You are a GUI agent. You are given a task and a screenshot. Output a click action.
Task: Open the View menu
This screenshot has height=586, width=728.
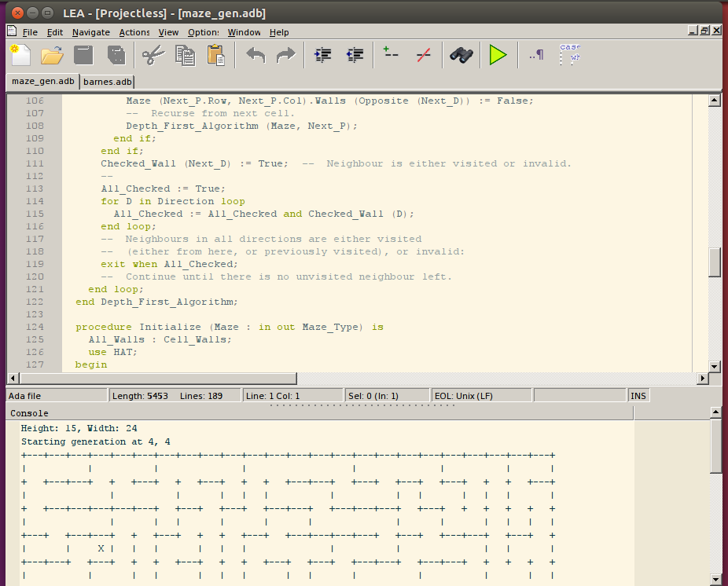(168, 32)
